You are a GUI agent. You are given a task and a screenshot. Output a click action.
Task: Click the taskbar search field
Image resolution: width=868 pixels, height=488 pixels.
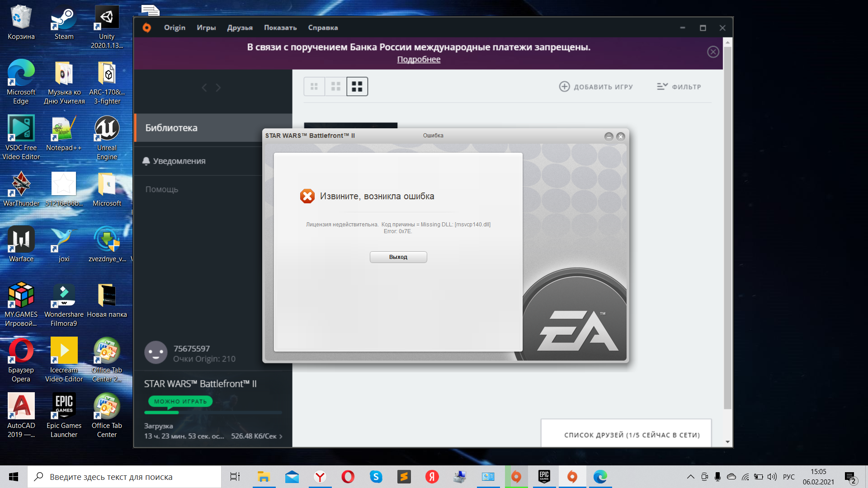(124, 477)
